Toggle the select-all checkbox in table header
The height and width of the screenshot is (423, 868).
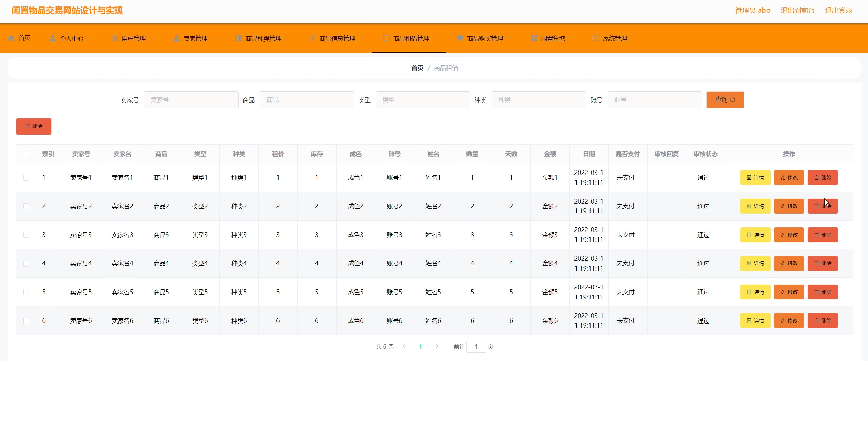coord(27,154)
